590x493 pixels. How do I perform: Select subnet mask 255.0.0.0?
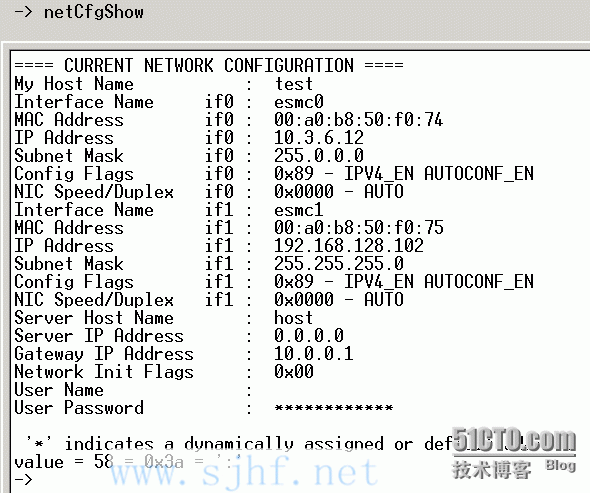click(x=319, y=155)
